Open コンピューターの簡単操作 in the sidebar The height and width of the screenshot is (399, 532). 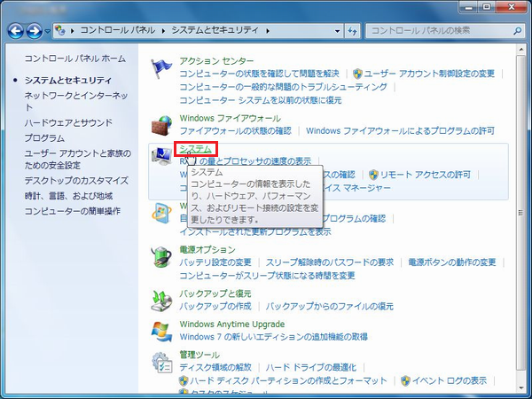73,211
